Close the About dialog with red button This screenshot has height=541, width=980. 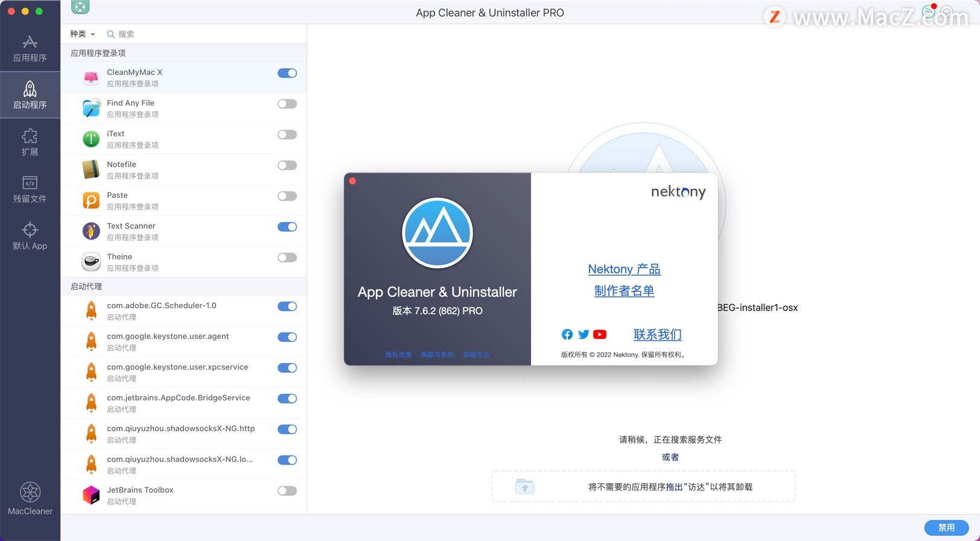tap(352, 181)
